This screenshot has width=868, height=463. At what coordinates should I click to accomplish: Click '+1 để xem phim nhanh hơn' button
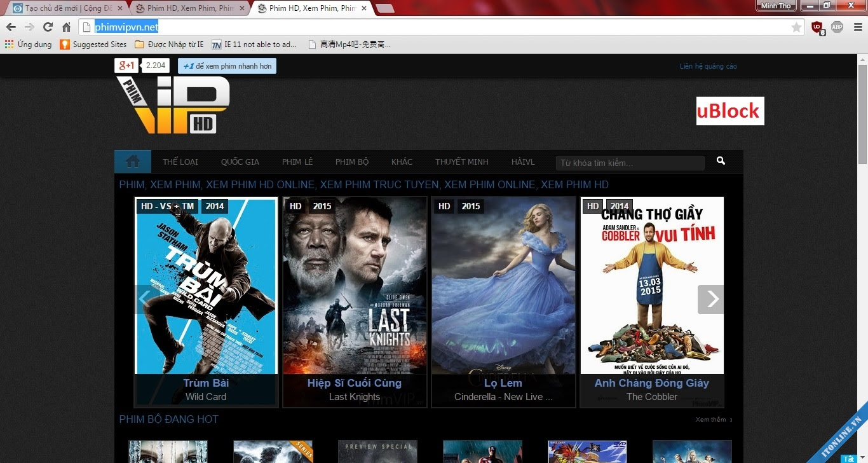227,66
